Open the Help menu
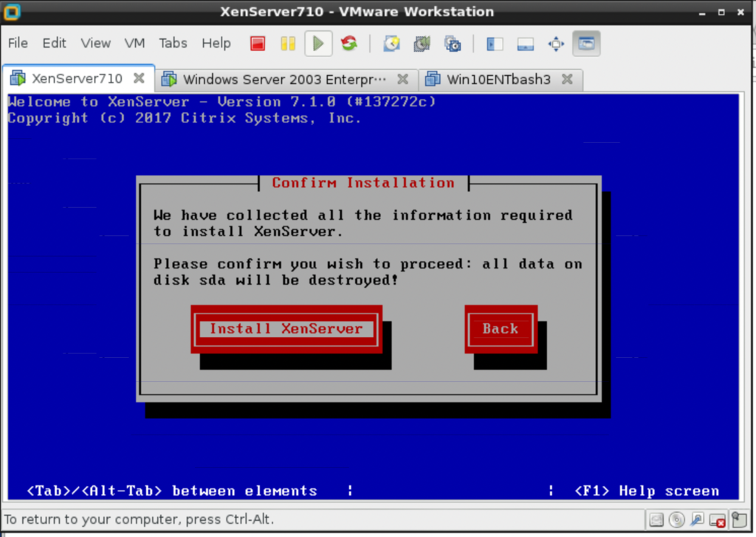Image resolution: width=756 pixels, height=537 pixels. [x=216, y=44]
